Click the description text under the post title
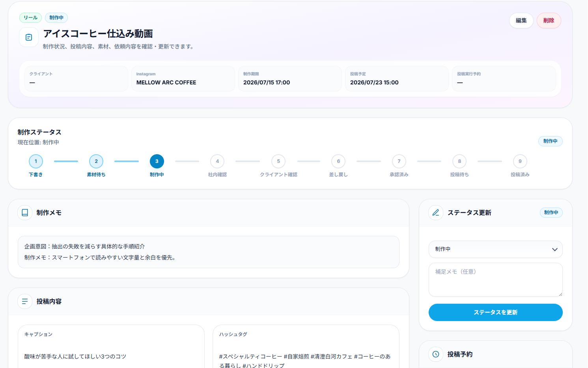 (119, 47)
